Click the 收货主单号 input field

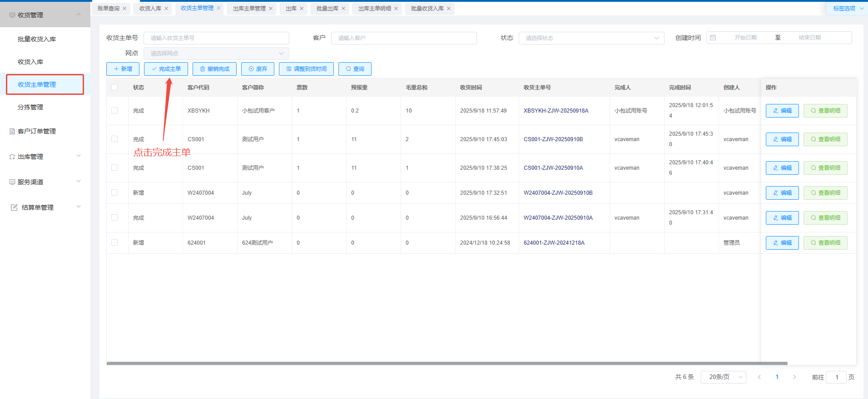[x=216, y=38]
